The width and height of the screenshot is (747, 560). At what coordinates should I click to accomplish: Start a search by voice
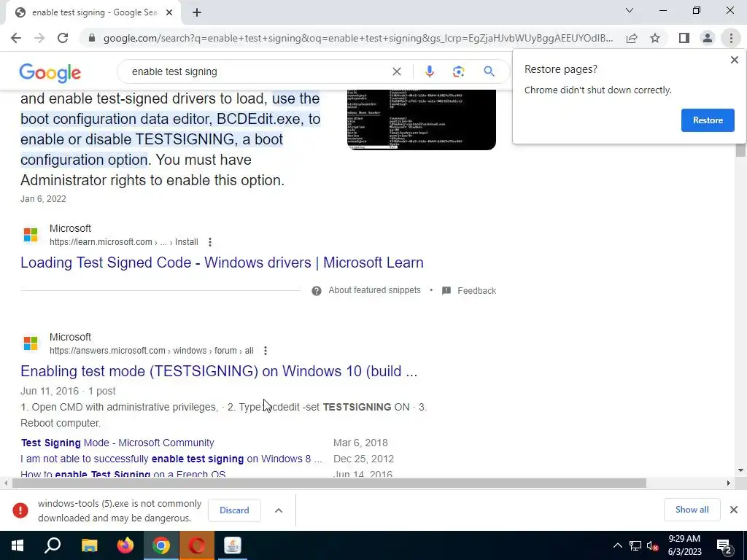click(x=429, y=71)
